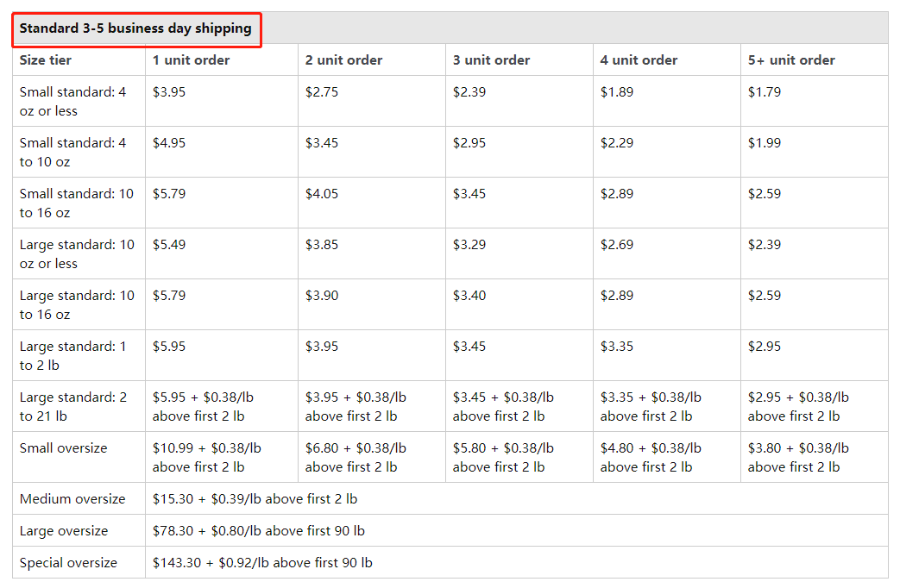The image size is (900, 588).
Task: Click the 3 unit order column header
Action: 491,60
